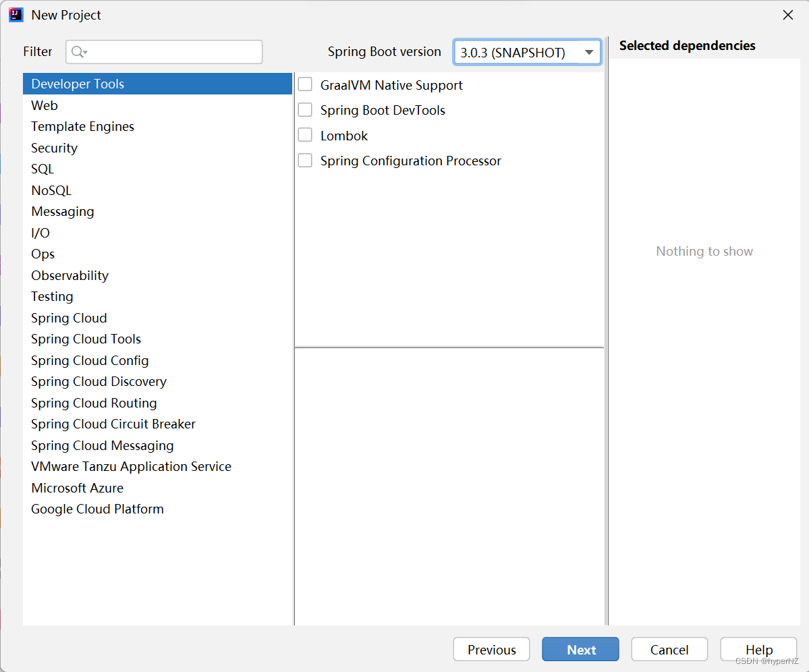Viewport: 809px width, 672px height.
Task: Select VMware Tanzu Application Service category
Action: [x=157, y=467]
